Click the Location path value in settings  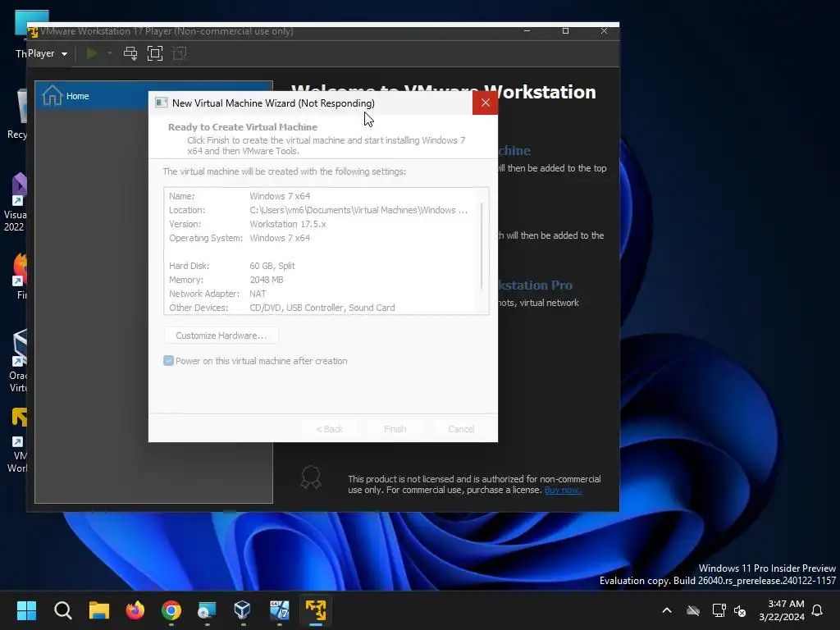[358, 210]
